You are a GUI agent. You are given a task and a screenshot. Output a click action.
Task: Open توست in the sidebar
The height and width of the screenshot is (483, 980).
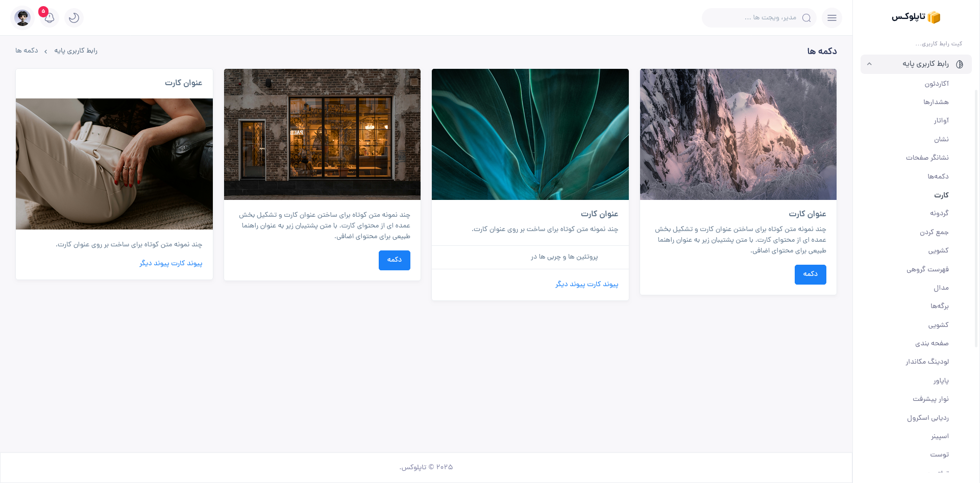pos(939,454)
